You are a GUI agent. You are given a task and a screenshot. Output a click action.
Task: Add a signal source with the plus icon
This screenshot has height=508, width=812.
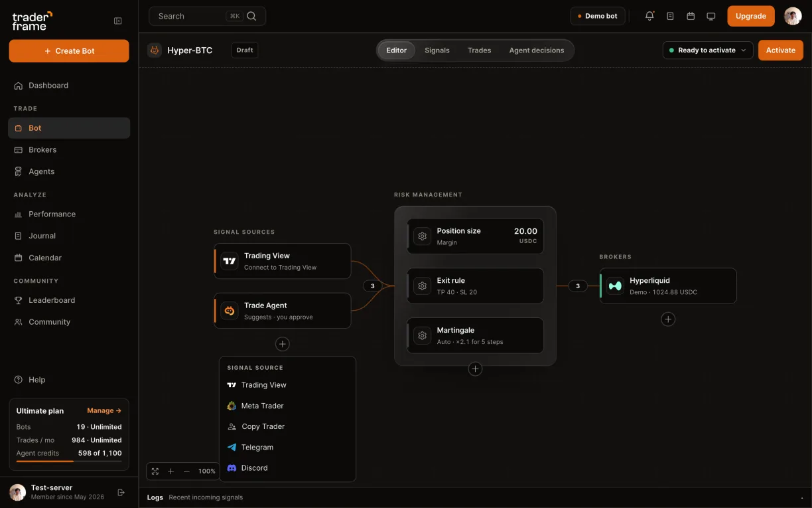283,344
